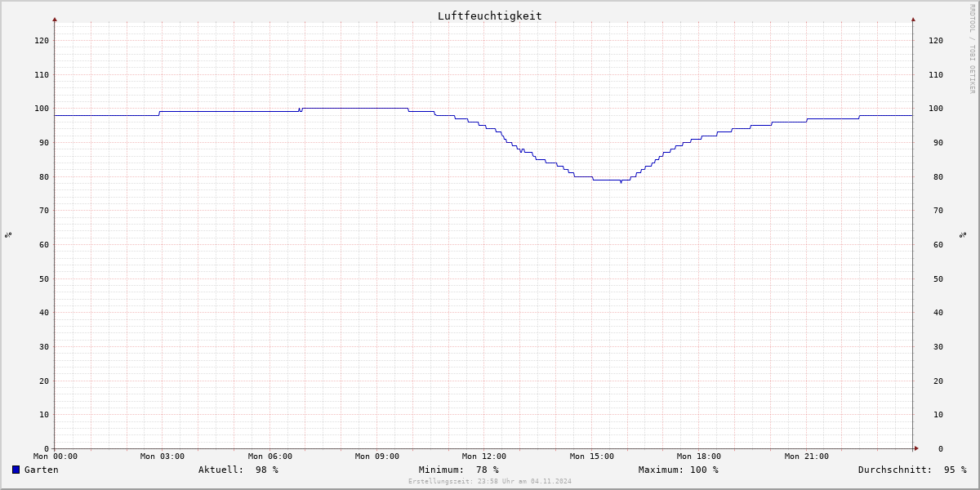Click the 90 label on the left axis

(x=44, y=142)
